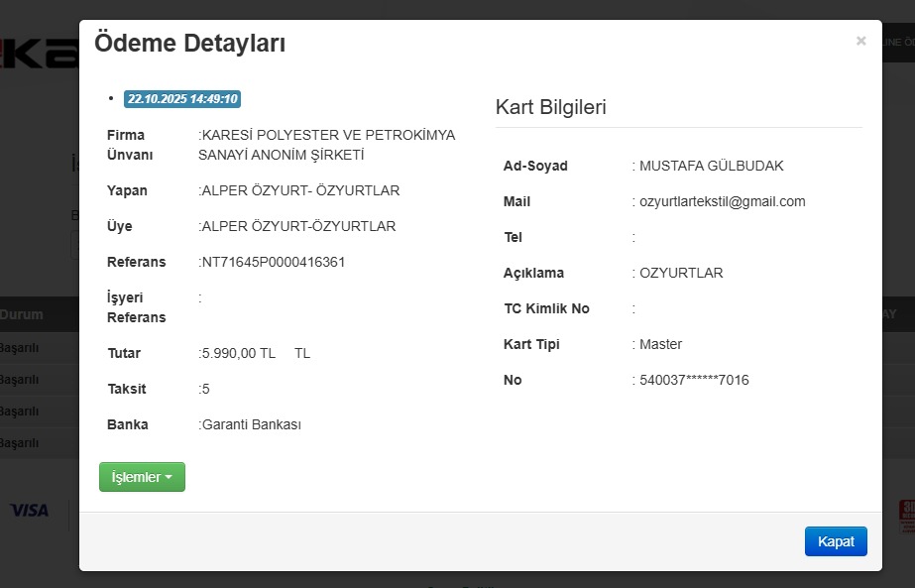The image size is (915, 588).
Task: Close the Ödeme Detayları dialog with X
Action: click(860, 41)
